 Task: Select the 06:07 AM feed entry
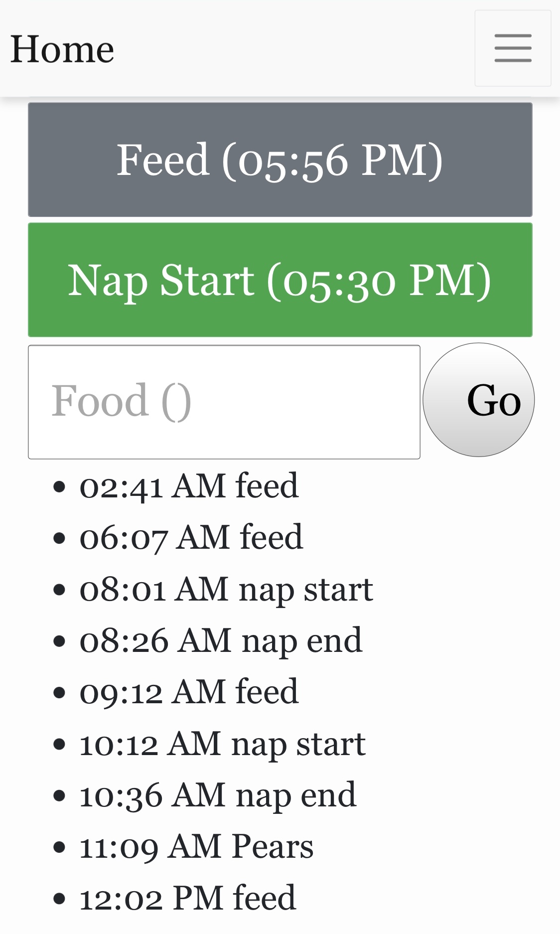pyautogui.click(x=191, y=537)
